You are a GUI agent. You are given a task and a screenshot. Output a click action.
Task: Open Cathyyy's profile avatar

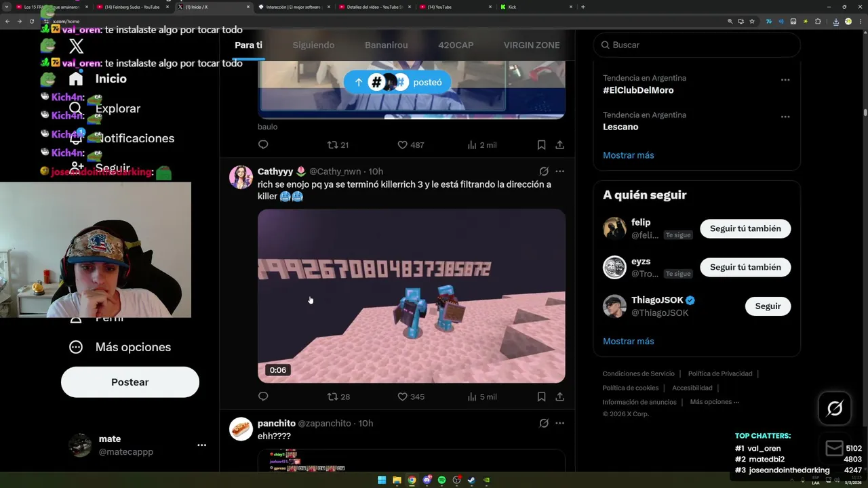click(241, 177)
